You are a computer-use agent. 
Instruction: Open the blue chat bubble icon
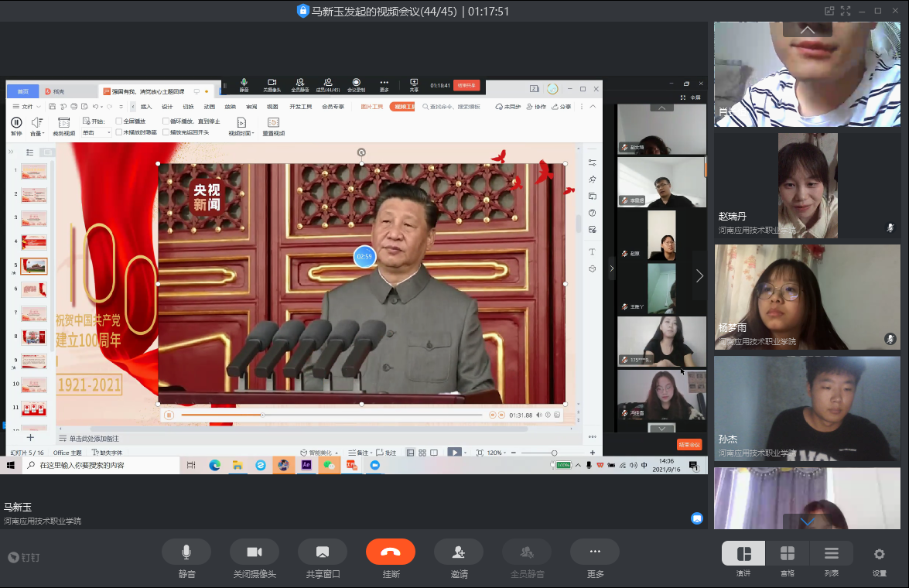click(x=697, y=518)
